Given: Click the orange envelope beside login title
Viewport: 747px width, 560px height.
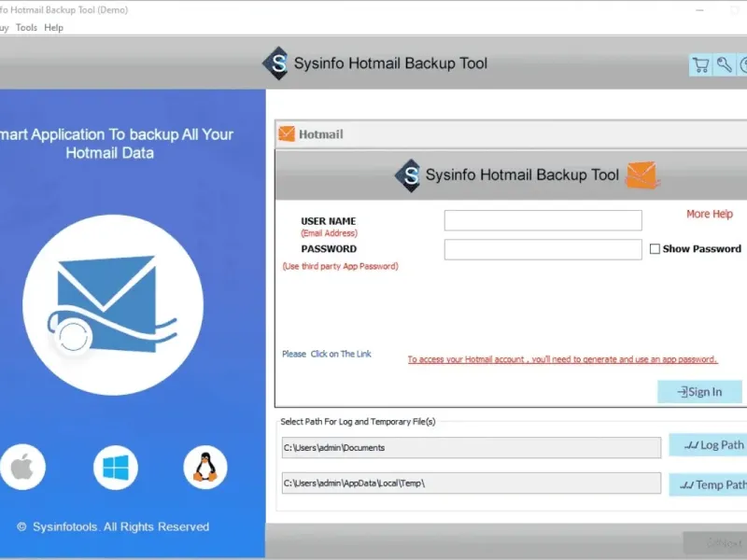Looking at the screenshot, I should (642, 175).
